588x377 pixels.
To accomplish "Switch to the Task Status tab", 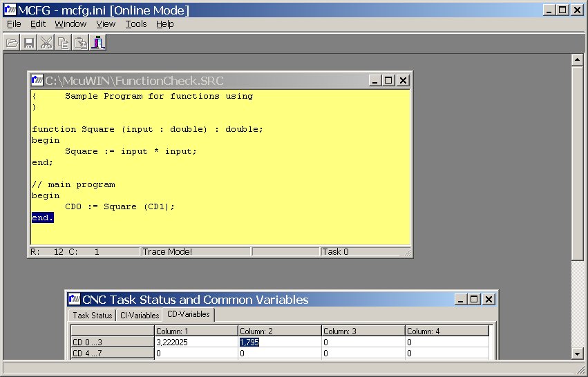I will (x=93, y=315).
